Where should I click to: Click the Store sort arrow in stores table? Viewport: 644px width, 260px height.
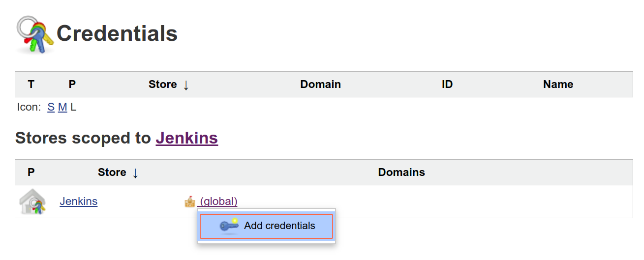click(135, 173)
